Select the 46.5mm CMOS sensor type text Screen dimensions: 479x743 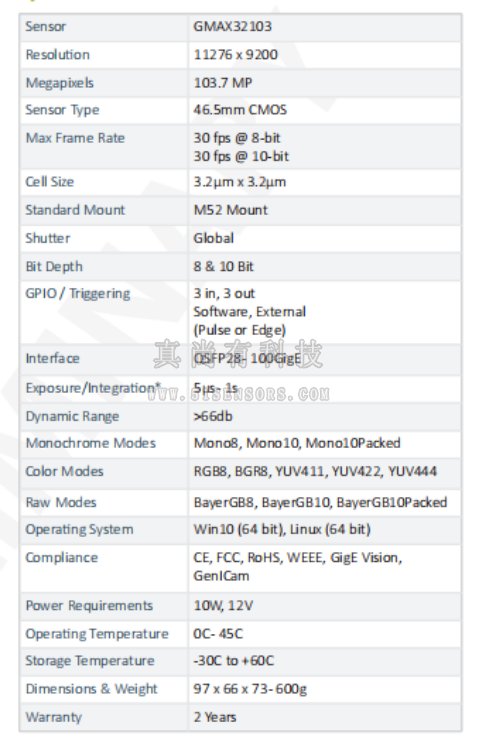pyautogui.click(x=240, y=110)
